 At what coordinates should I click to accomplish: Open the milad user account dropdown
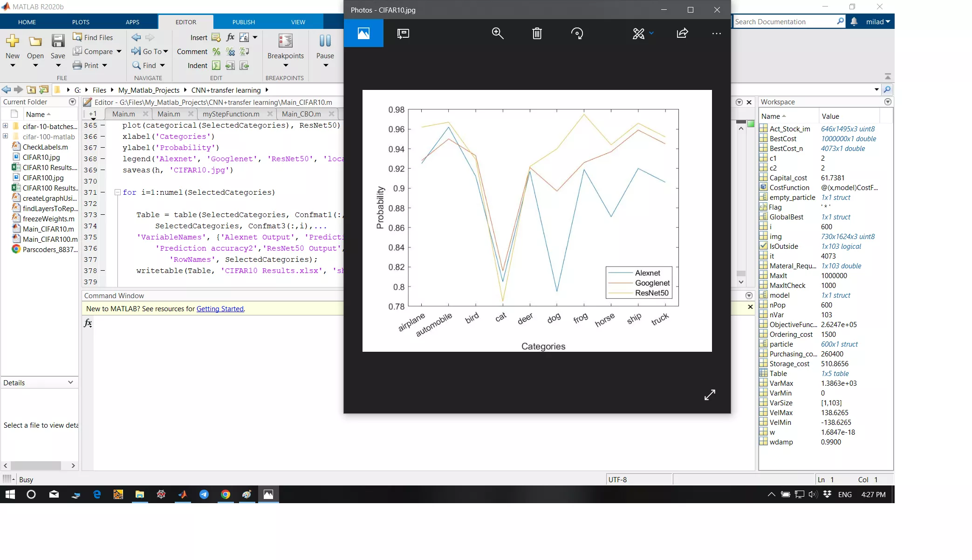coord(878,21)
